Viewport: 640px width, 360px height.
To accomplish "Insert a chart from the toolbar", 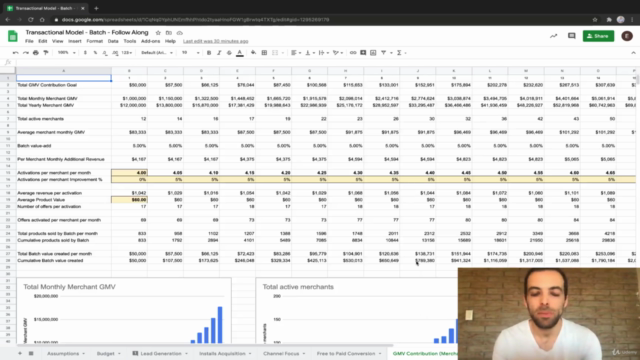I will (373, 53).
